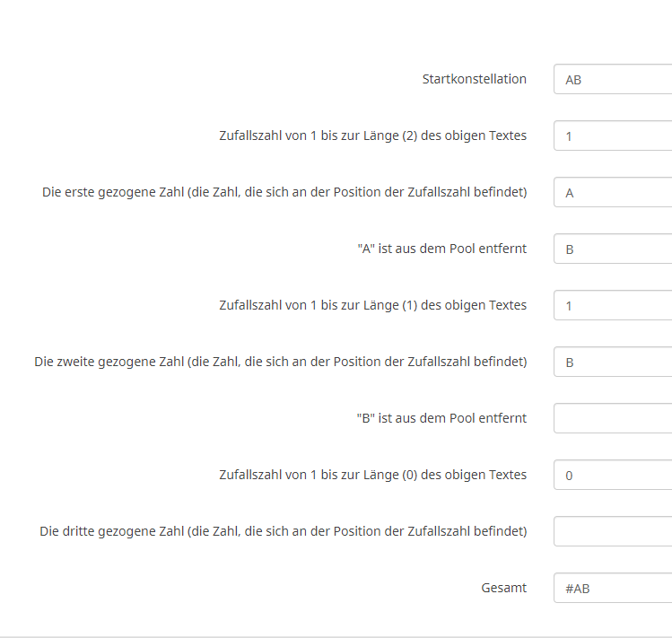The image size is (672, 638).
Task: Click the erste gezogene Zahl input field
Action: point(614,193)
